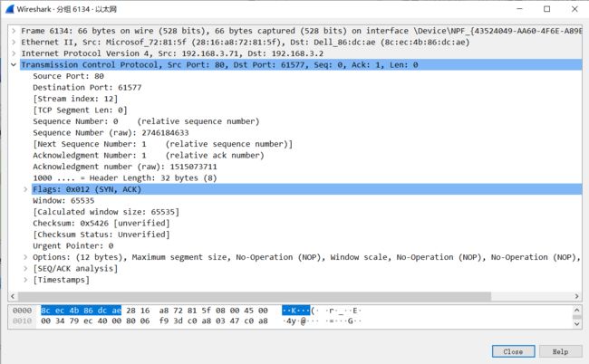
Task: Select the [Stream index: 12] row
Action: click(75, 99)
